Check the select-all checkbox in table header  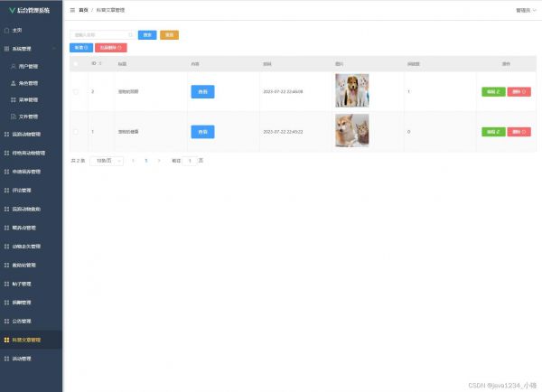(76, 64)
